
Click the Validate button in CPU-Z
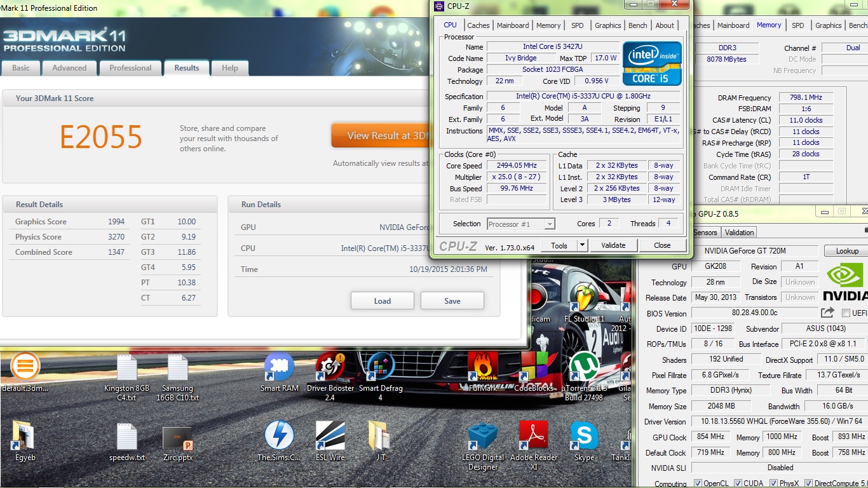[x=613, y=245]
